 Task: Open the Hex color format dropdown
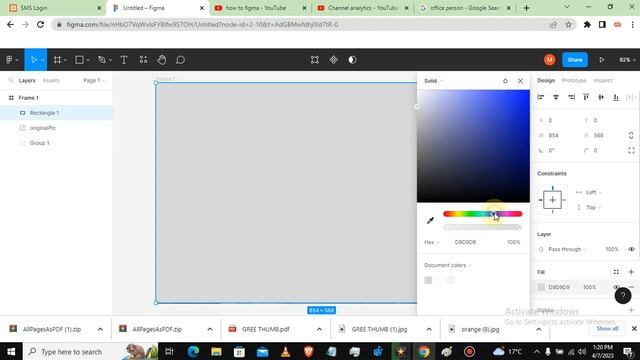[431, 242]
